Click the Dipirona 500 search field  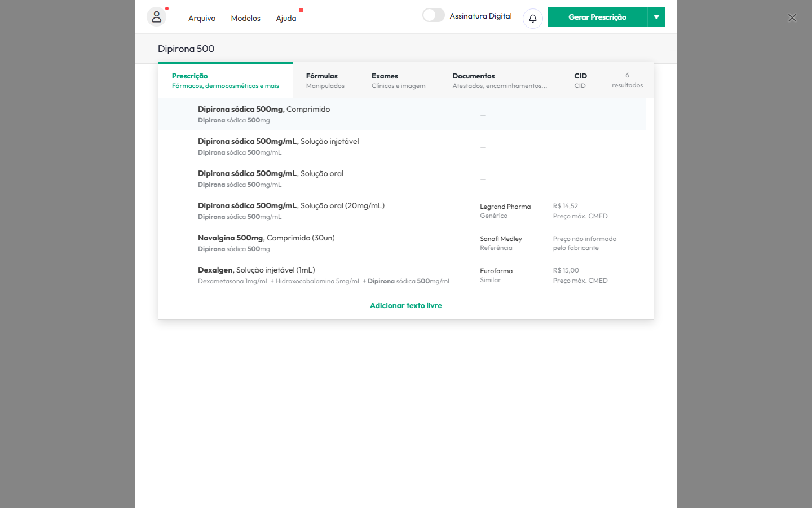406,49
